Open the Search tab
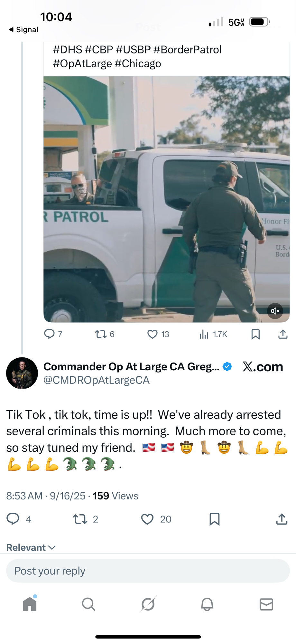Image resolution: width=296 pixels, height=644 pixels. pos(88,604)
